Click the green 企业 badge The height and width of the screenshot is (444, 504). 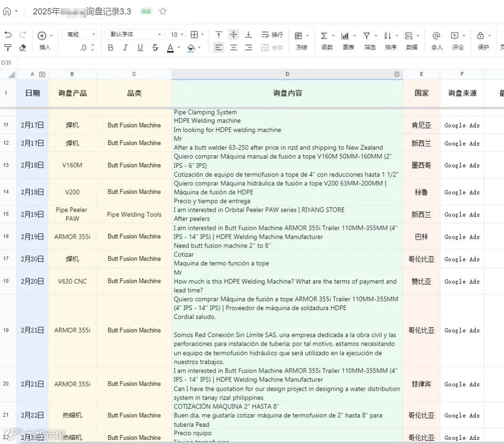click(x=146, y=11)
